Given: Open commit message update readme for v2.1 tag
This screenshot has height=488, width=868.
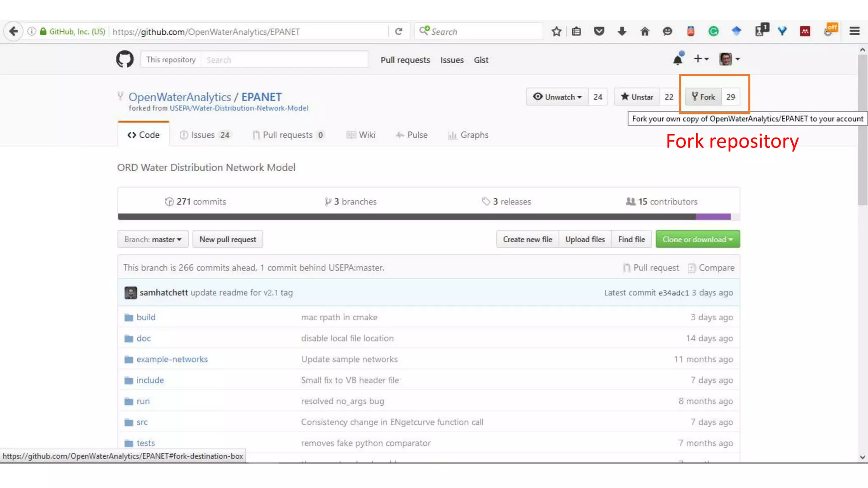Looking at the screenshot, I should pos(242,293).
